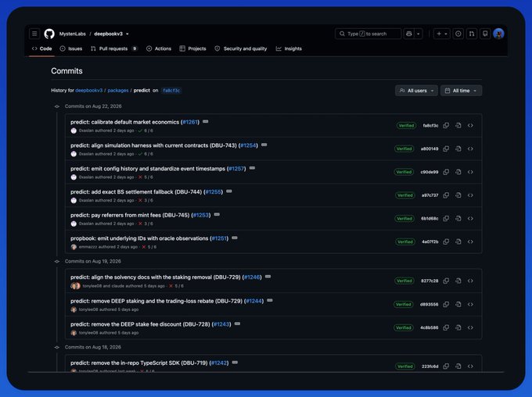
Task: Show passed checks 6/6 for #1261 commit
Action: pyautogui.click(x=146, y=131)
